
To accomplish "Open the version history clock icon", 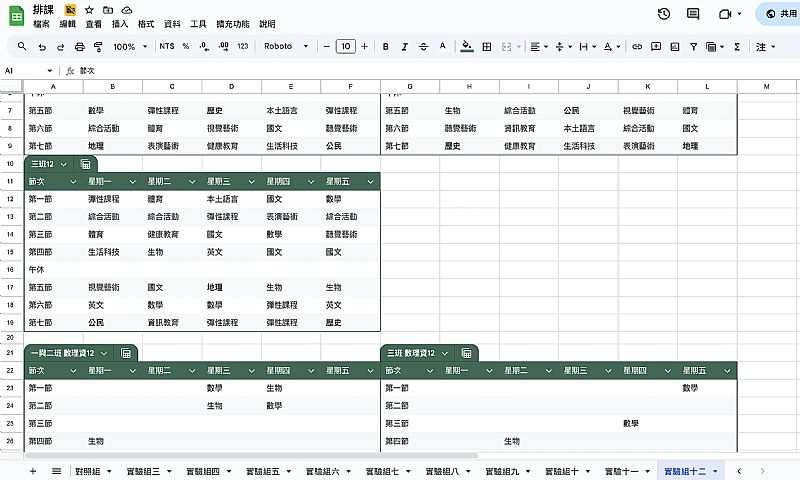I will [664, 14].
